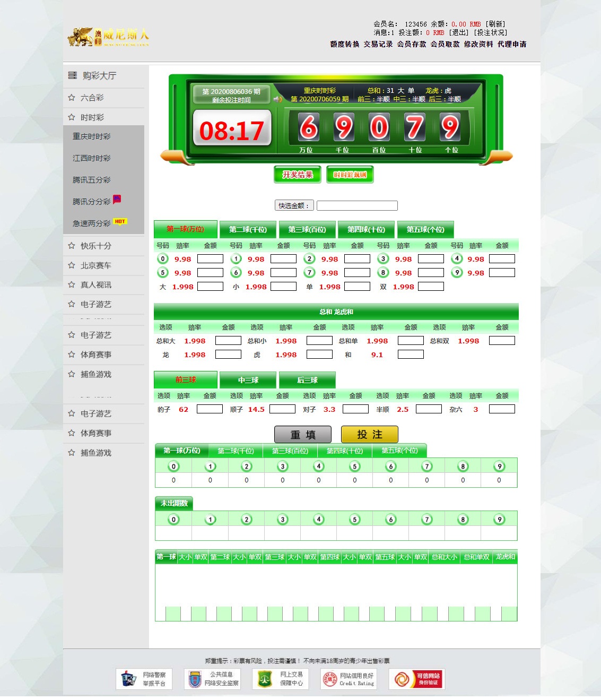Open the 开奖结果 results page
Screen dimensions: 601x700
point(298,175)
